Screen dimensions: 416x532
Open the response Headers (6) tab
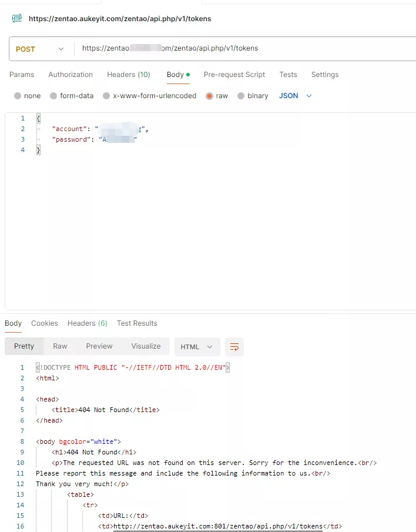(x=87, y=323)
